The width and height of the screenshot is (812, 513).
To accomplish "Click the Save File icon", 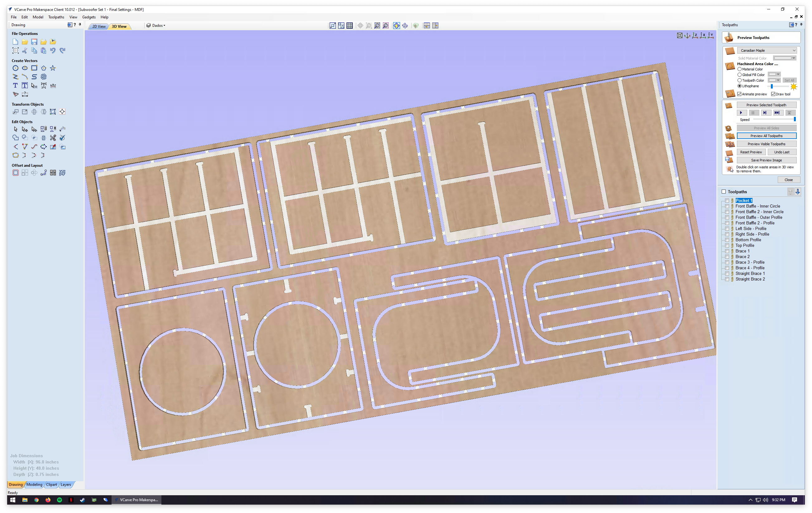I will click(x=34, y=42).
